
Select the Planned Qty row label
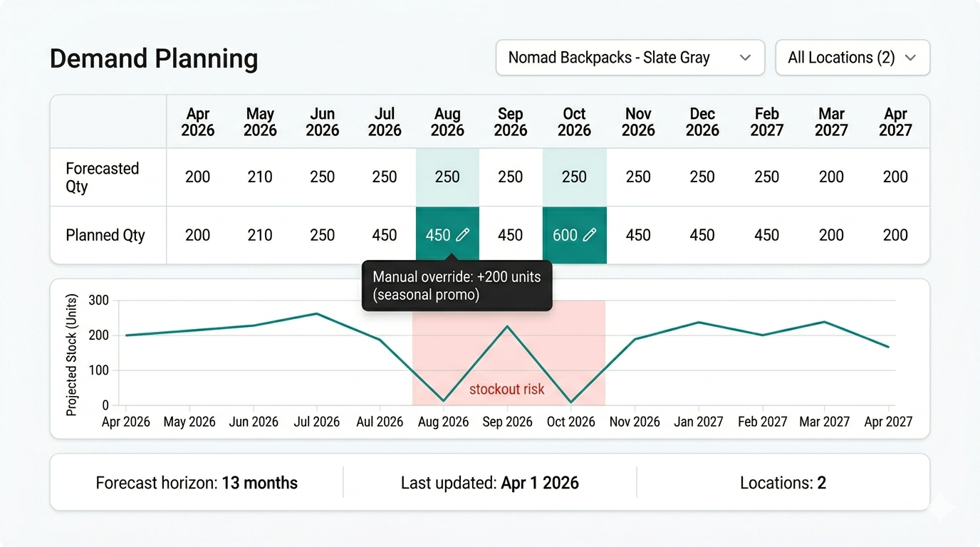tap(105, 235)
